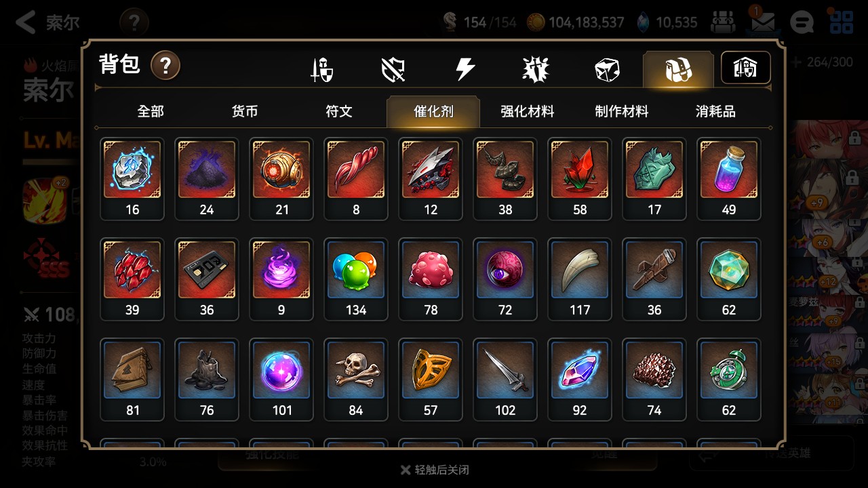Select the purple potion bottle with 49
The image size is (868, 488).
729,179
